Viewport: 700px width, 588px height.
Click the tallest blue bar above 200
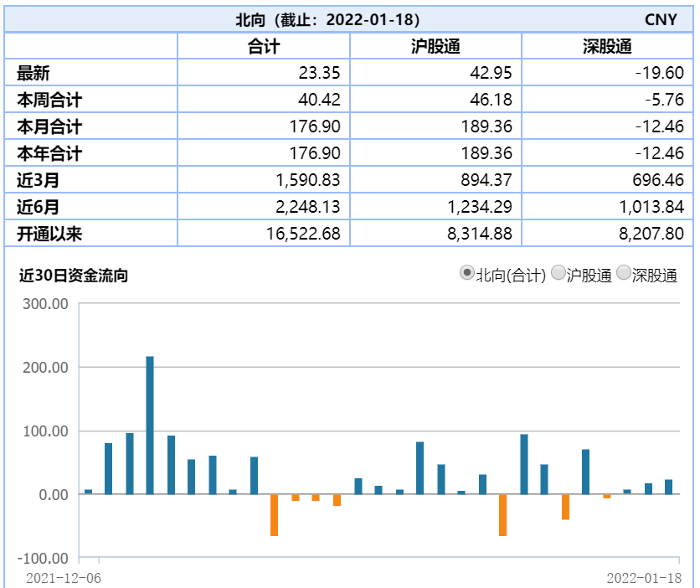pyautogui.click(x=150, y=425)
